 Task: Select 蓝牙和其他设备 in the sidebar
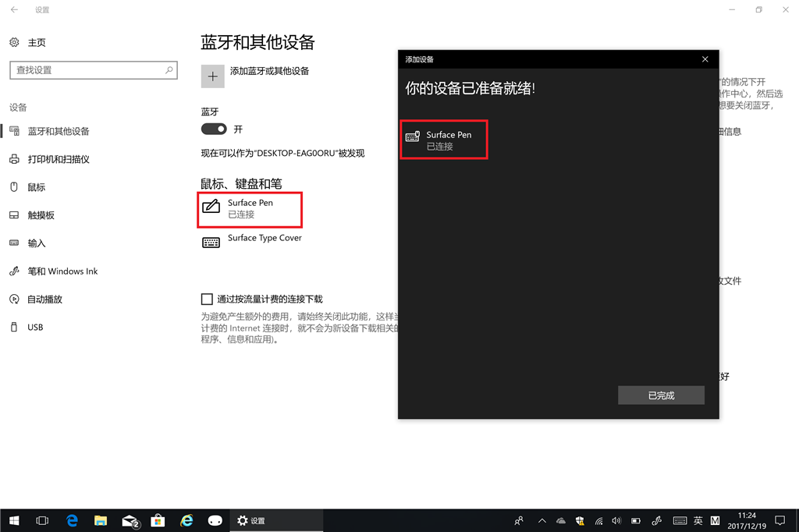pyautogui.click(x=61, y=131)
